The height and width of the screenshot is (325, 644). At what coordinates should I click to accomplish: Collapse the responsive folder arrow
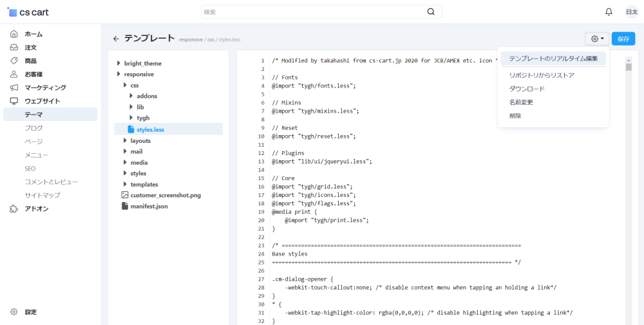[x=118, y=74]
